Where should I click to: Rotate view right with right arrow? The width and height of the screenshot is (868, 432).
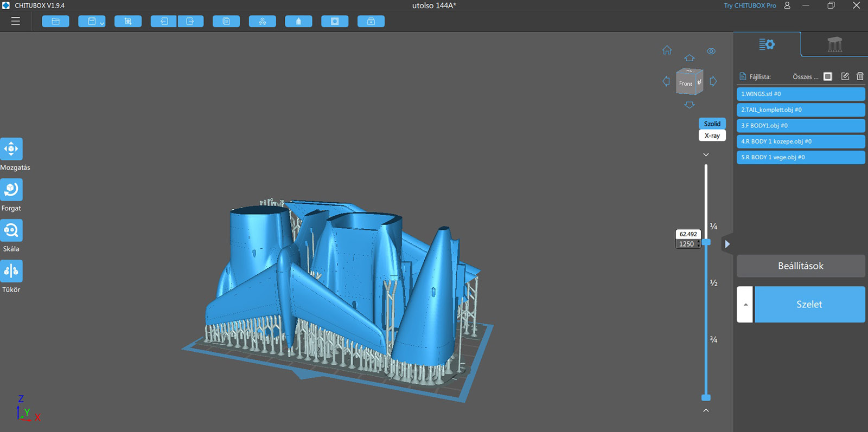pos(713,81)
